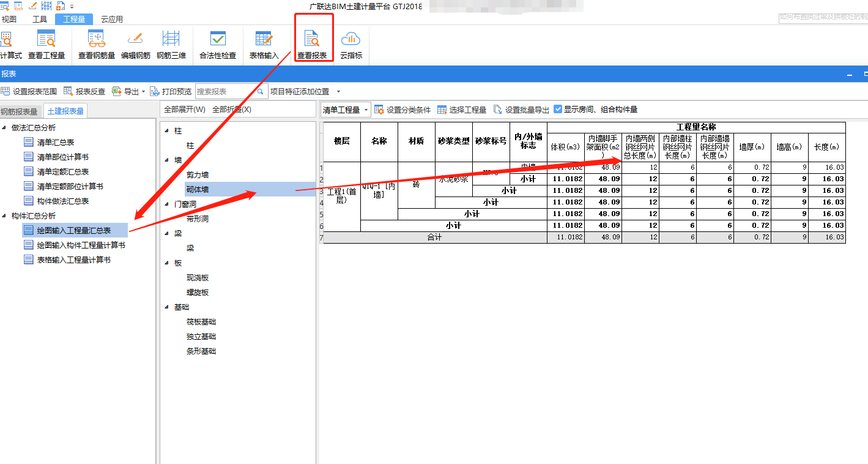This screenshot has width=868, height=464.
Task: Select 砌体墙 component
Action: (250, 190)
